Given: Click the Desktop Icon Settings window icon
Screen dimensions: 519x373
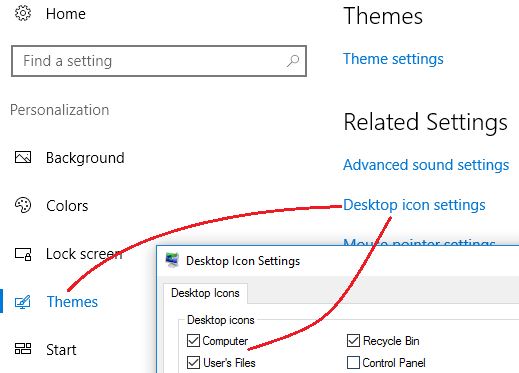Looking at the screenshot, I should (x=172, y=260).
